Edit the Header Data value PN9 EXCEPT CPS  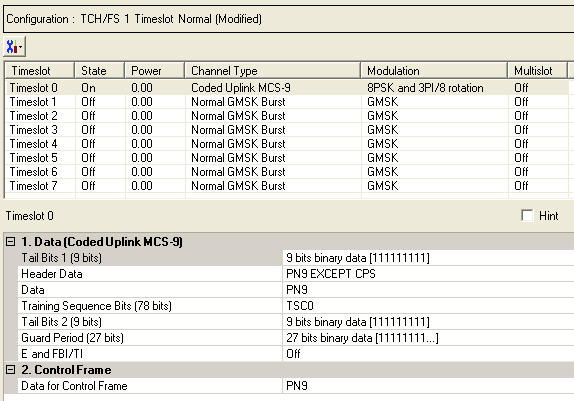pos(428,274)
